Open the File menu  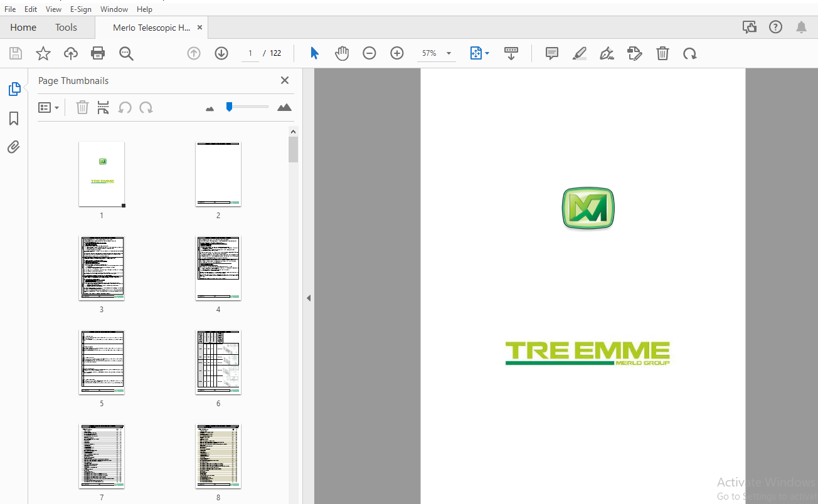tap(10, 9)
